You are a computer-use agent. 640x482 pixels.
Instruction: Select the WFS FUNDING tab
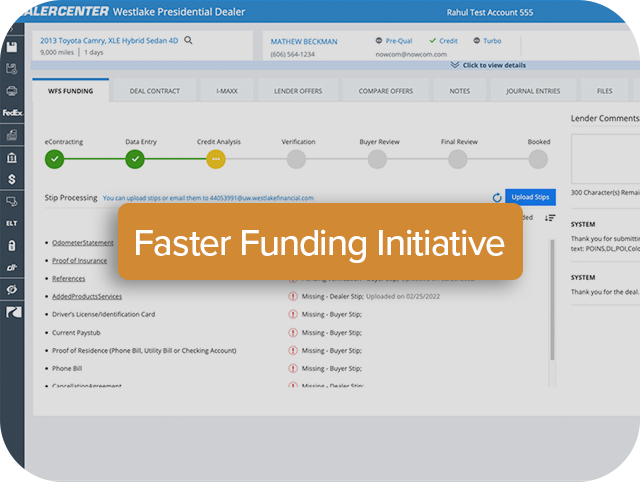point(71,91)
